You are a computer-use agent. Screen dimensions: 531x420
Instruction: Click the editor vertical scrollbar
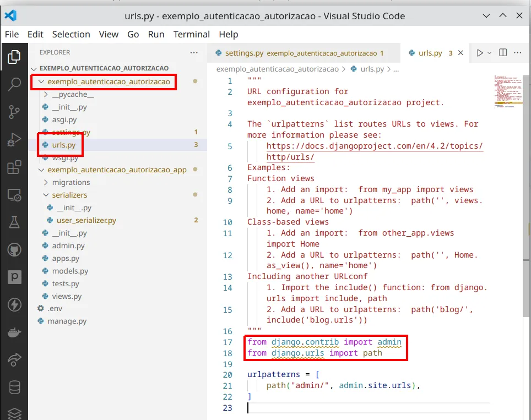[526, 197]
